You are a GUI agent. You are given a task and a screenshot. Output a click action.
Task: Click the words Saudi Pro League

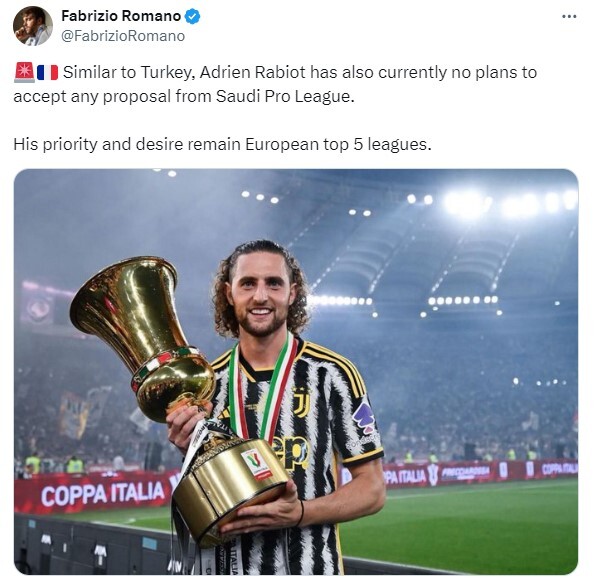click(x=285, y=96)
